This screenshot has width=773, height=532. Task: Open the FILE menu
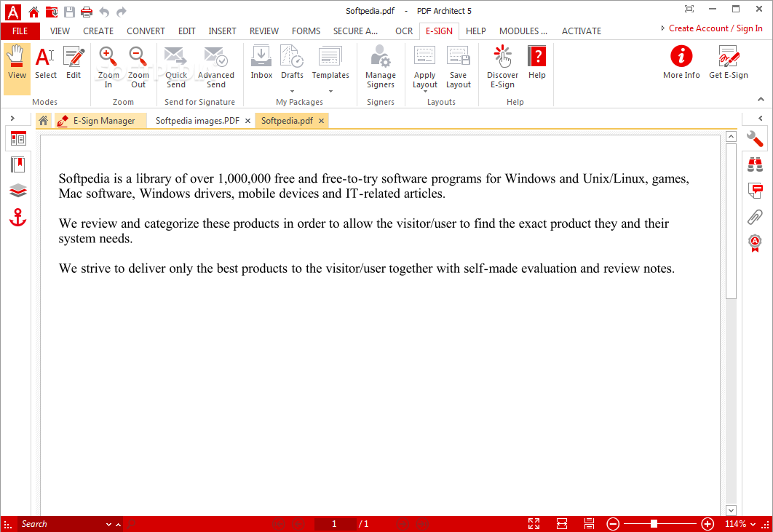pos(20,31)
